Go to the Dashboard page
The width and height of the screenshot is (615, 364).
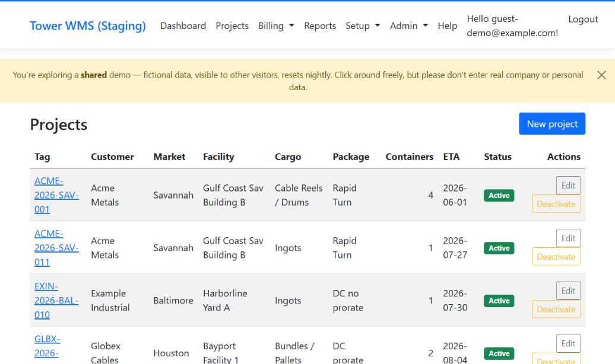[183, 26]
